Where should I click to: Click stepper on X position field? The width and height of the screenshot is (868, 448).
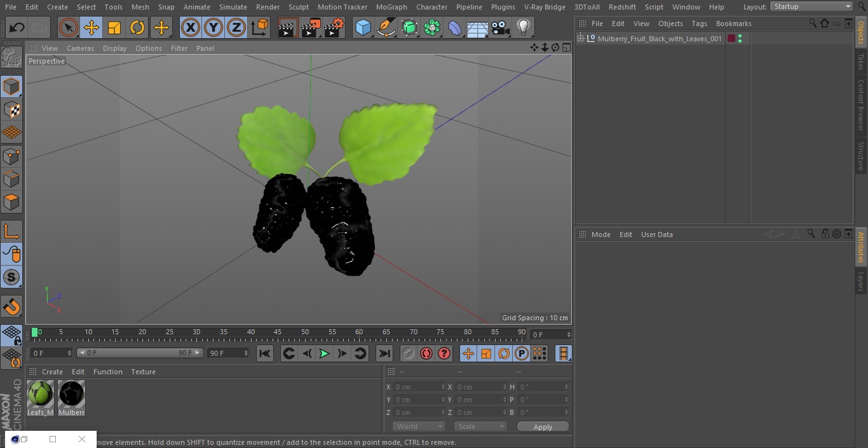point(443,387)
